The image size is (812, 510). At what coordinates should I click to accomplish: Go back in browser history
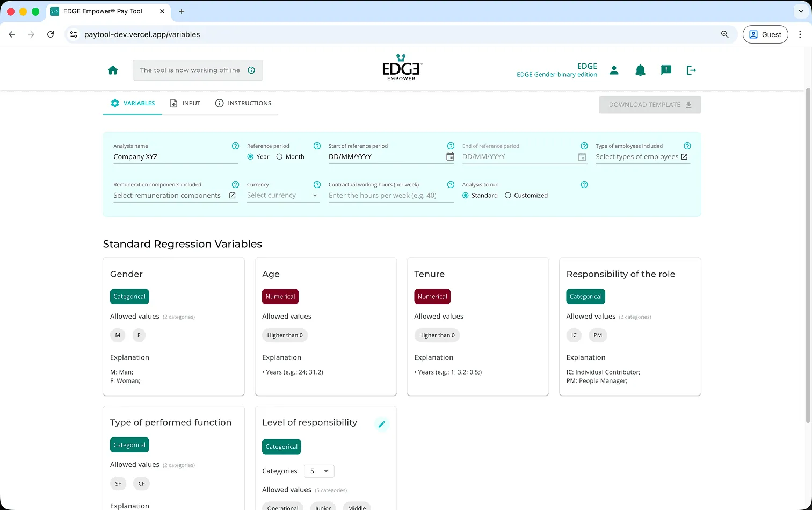[12, 34]
